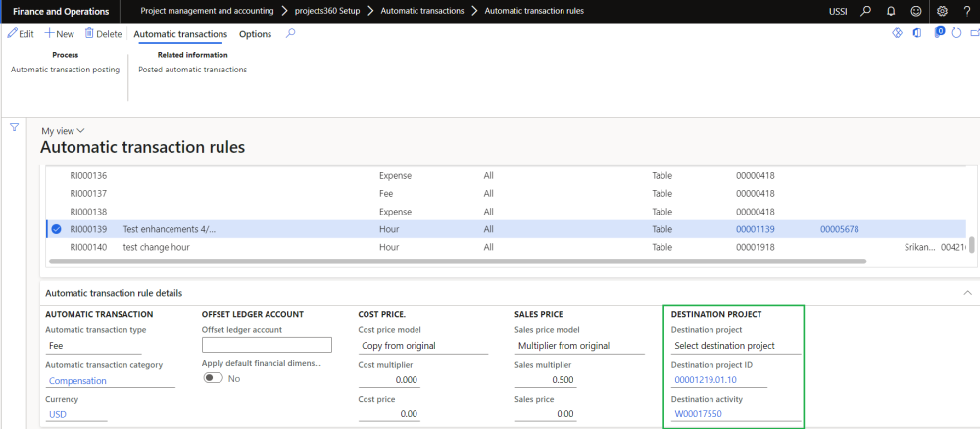
Task: Click the Offset ledger account input field
Action: (x=267, y=345)
